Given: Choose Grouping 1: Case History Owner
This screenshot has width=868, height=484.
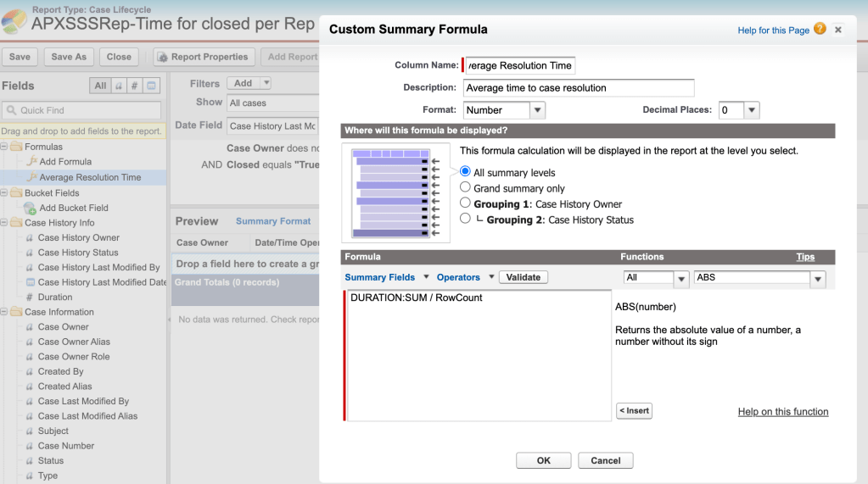Looking at the screenshot, I should pyautogui.click(x=465, y=203).
